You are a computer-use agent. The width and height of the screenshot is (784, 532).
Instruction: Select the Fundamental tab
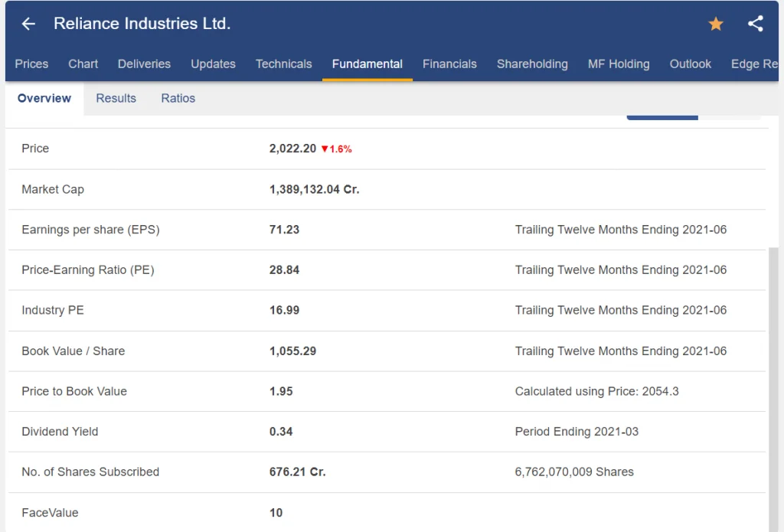tap(367, 64)
